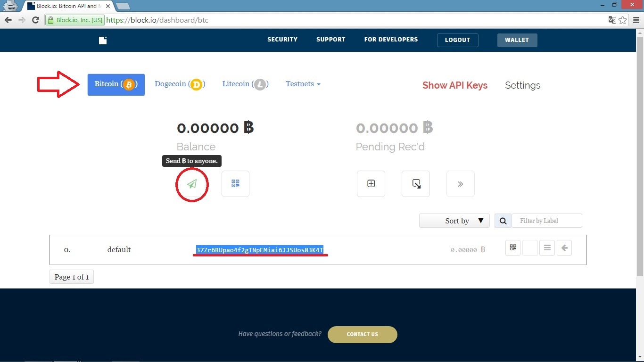Click the square with diagonal arrow icon

tap(416, 184)
